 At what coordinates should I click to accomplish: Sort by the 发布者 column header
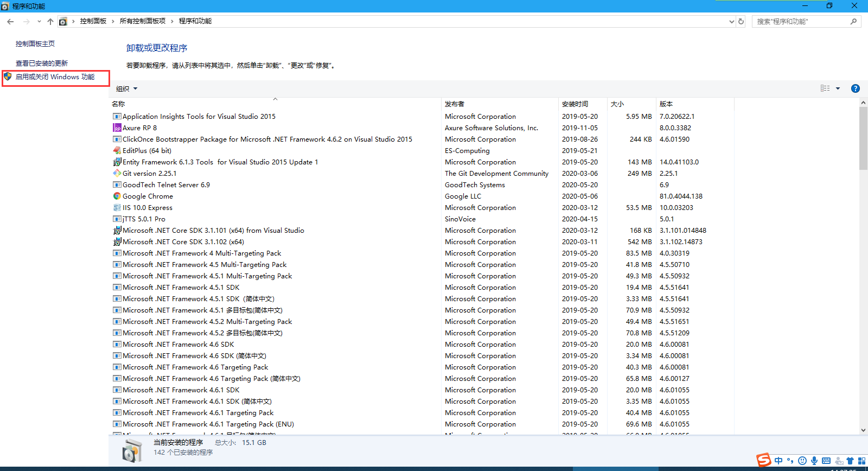(500, 104)
